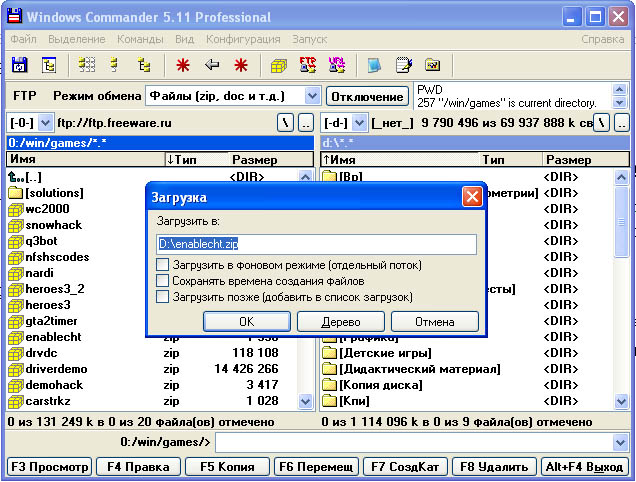Open the Команды menu
This screenshot has width=636, height=482.
[140, 39]
